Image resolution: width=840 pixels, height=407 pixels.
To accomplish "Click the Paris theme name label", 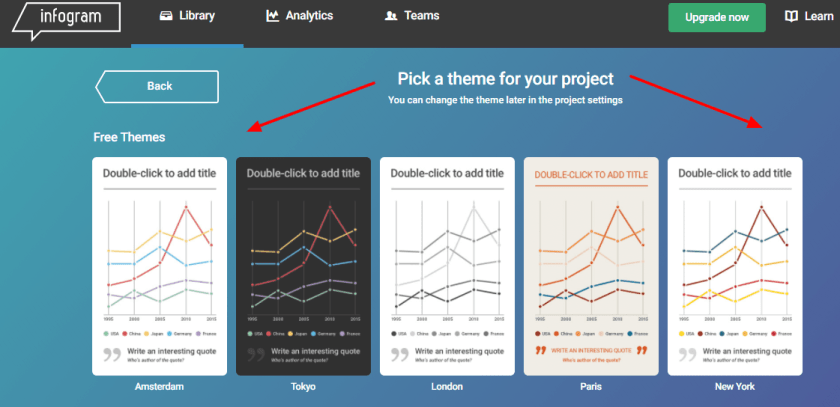I will pos(591,386).
